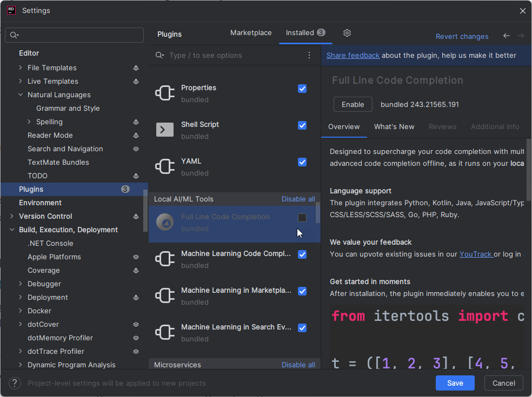Click the Machine Learning Code Completion plugin icon

coord(165,259)
